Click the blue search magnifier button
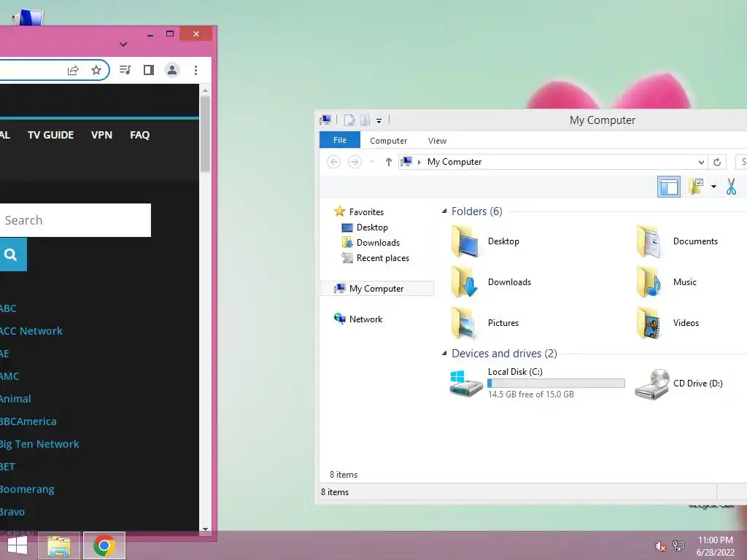 coord(12,254)
